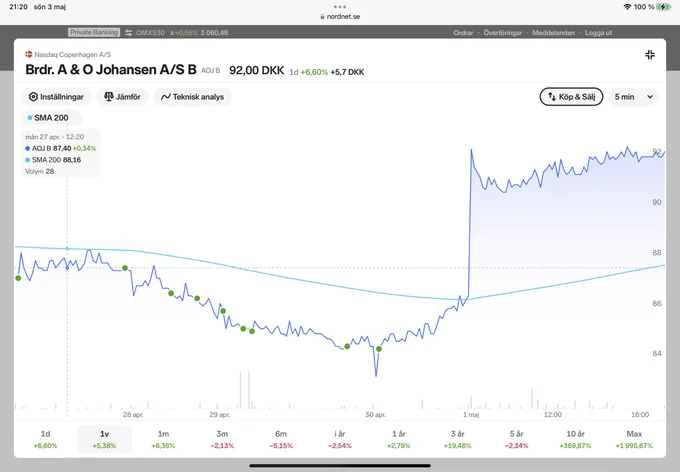Select the SMA 200 indicator chip
The width and height of the screenshot is (680, 472).
pyautogui.click(x=51, y=118)
